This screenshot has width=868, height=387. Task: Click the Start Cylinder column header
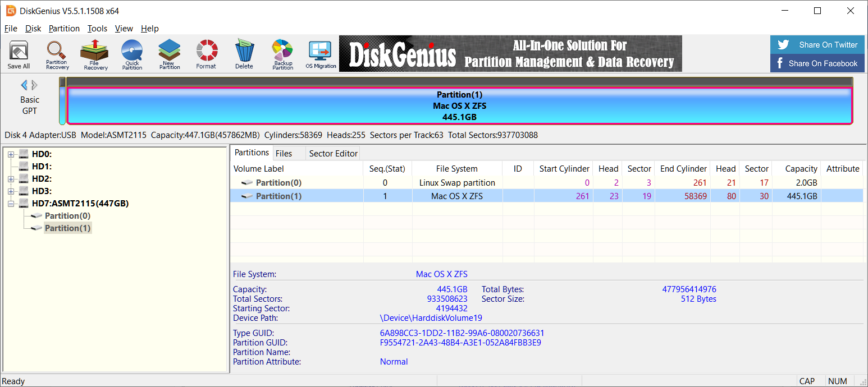click(564, 168)
